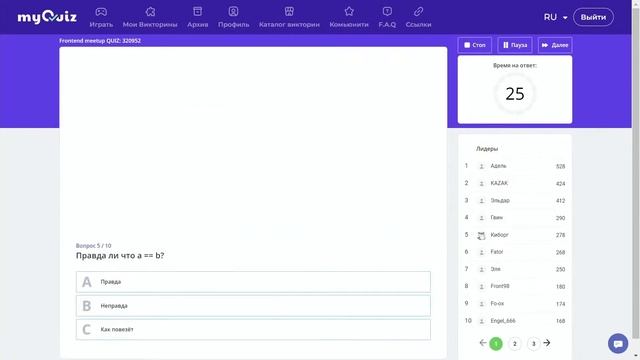Open the Ссылки section
This screenshot has height=360, width=640.
[418, 17]
